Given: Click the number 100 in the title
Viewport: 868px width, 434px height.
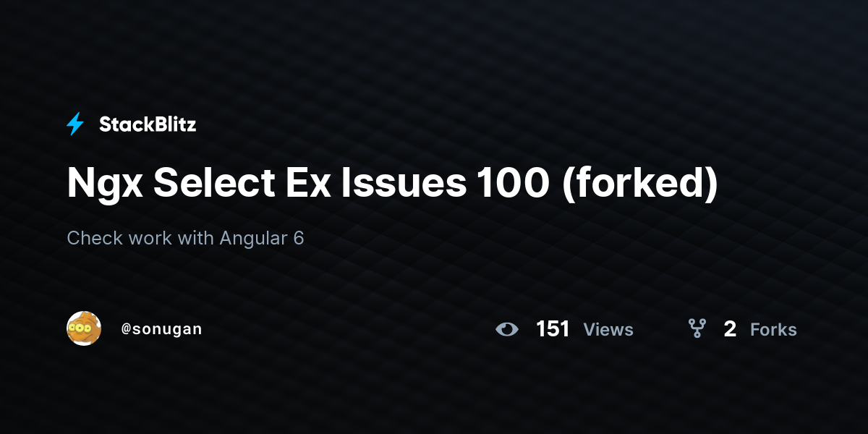Looking at the screenshot, I should pos(513,183).
